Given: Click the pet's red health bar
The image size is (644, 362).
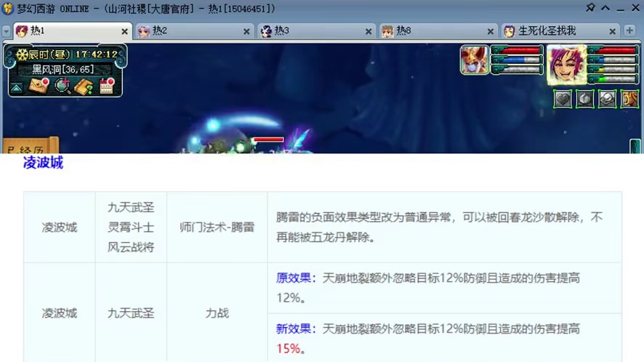Looking at the screenshot, I should pos(517,50).
